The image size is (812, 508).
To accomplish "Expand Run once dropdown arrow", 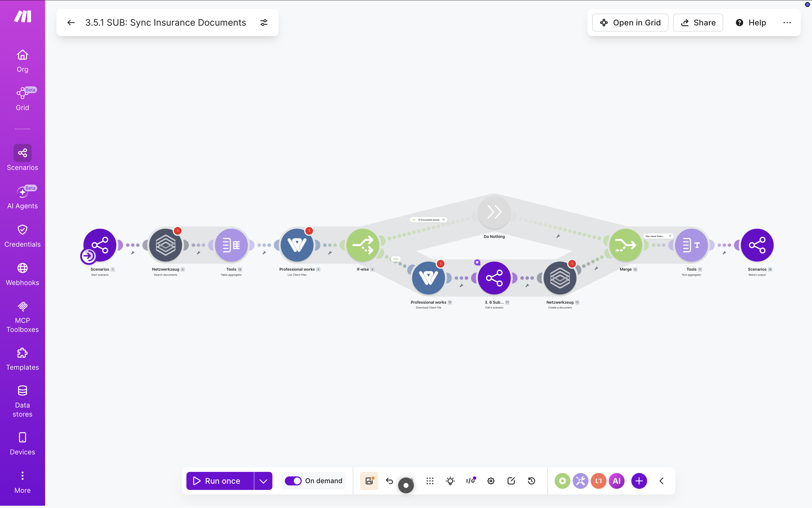I will 263,481.
